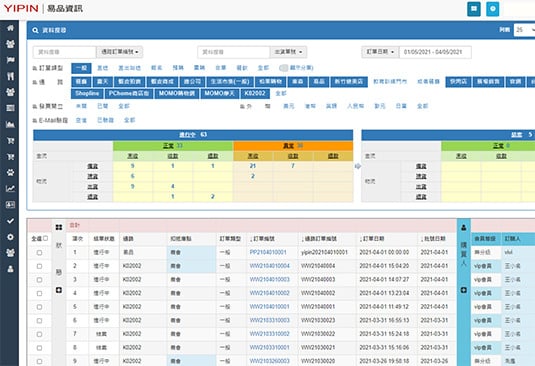Check the checkbox for row 7
The image size is (535, 366).
(39, 334)
